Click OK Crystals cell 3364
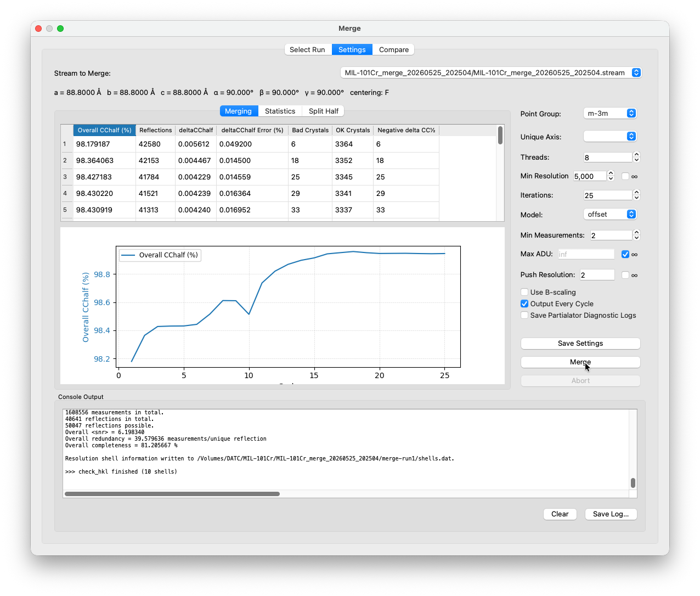700x596 pixels. click(x=353, y=144)
